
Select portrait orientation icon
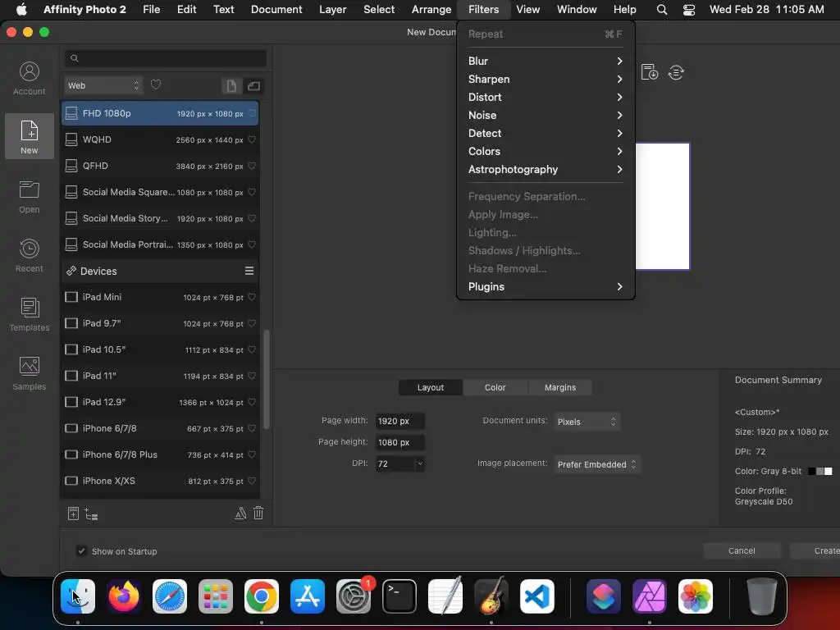[x=231, y=85]
